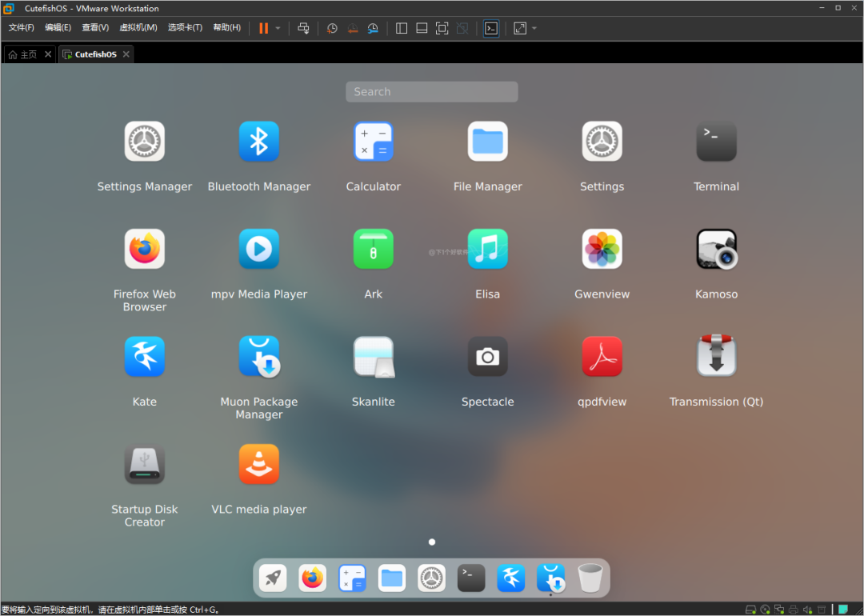Click the rocket launcher icon in dock
This screenshot has width=864, height=616.
(x=273, y=578)
